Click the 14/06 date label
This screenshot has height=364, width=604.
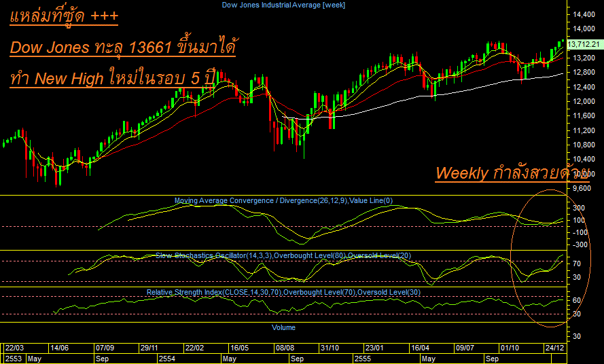pyautogui.click(x=59, y=348)
